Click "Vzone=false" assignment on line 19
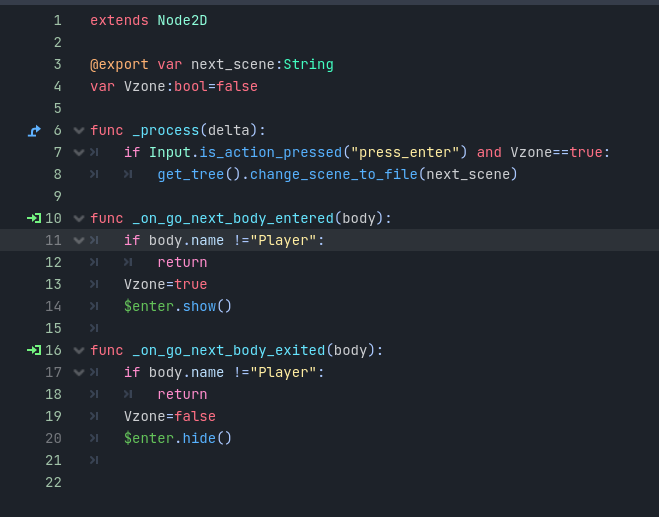 click(170, 417)
